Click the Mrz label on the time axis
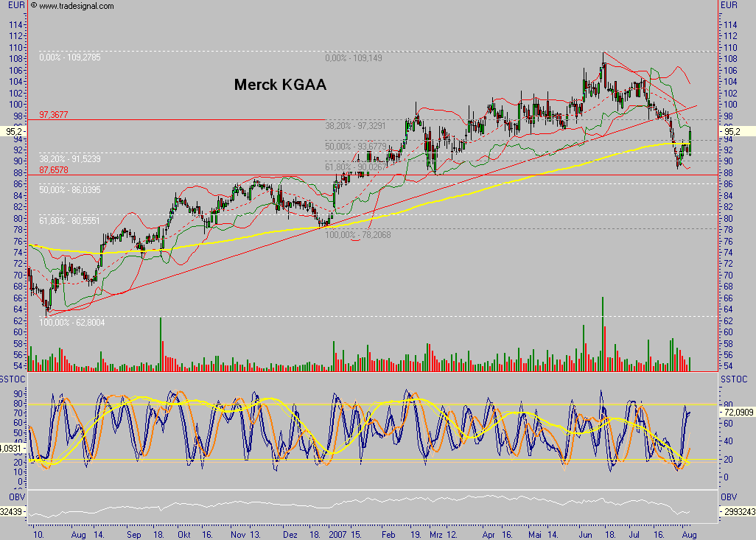Screen dimensions: 756x540 point(436,535)
